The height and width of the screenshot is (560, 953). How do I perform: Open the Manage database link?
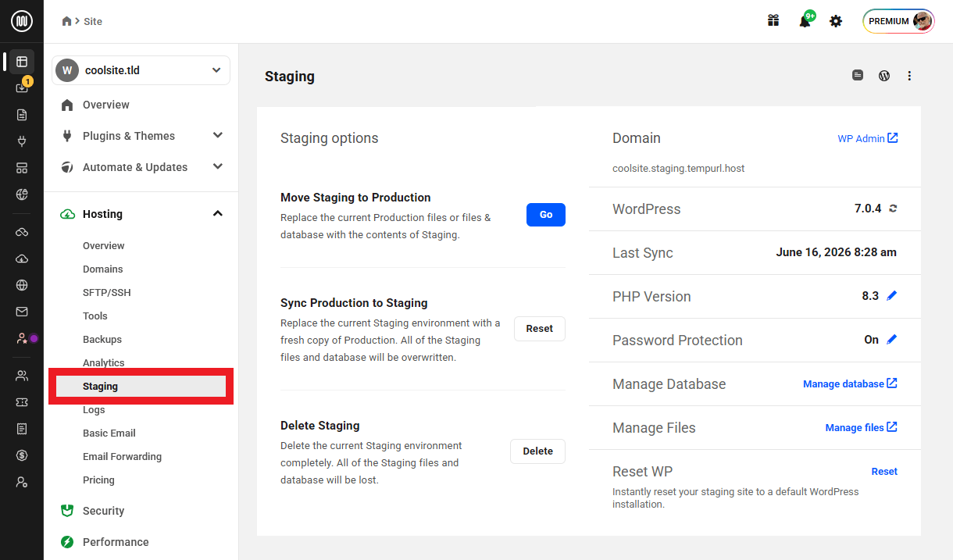851,383
